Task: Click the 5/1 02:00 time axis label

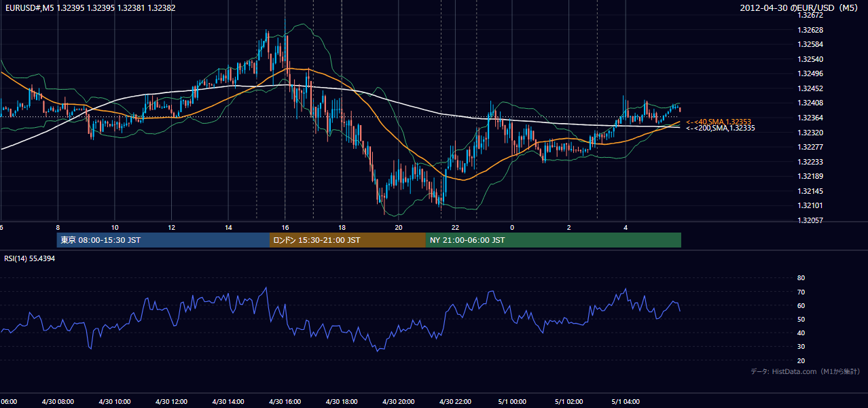Action: [x=568, y=401]
